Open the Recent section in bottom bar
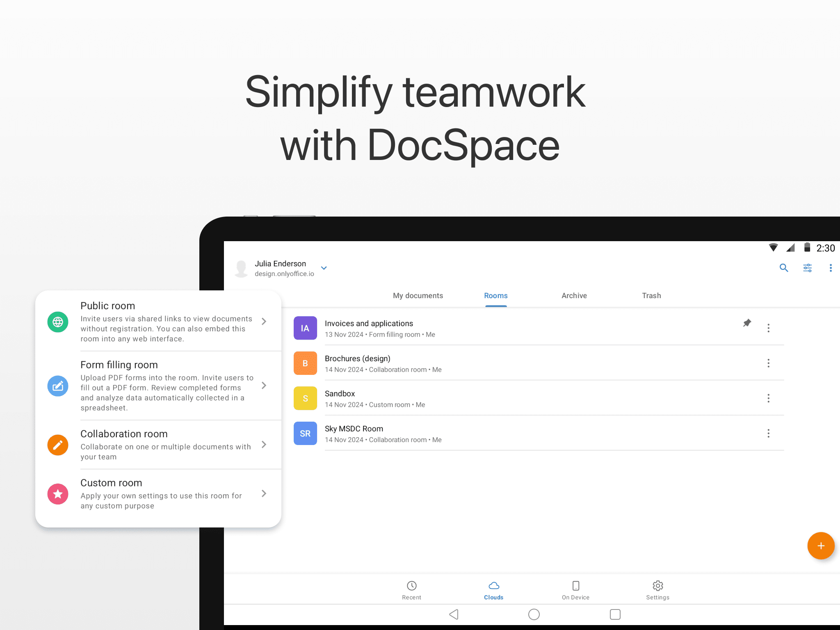Image resolution: width=840 pixels, height=630 pixels. [411, 590]
